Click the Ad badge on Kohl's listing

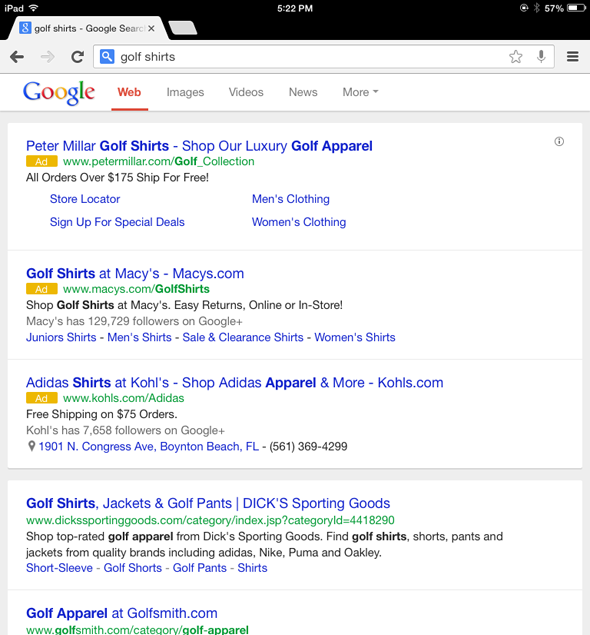(x=42, y=398)
